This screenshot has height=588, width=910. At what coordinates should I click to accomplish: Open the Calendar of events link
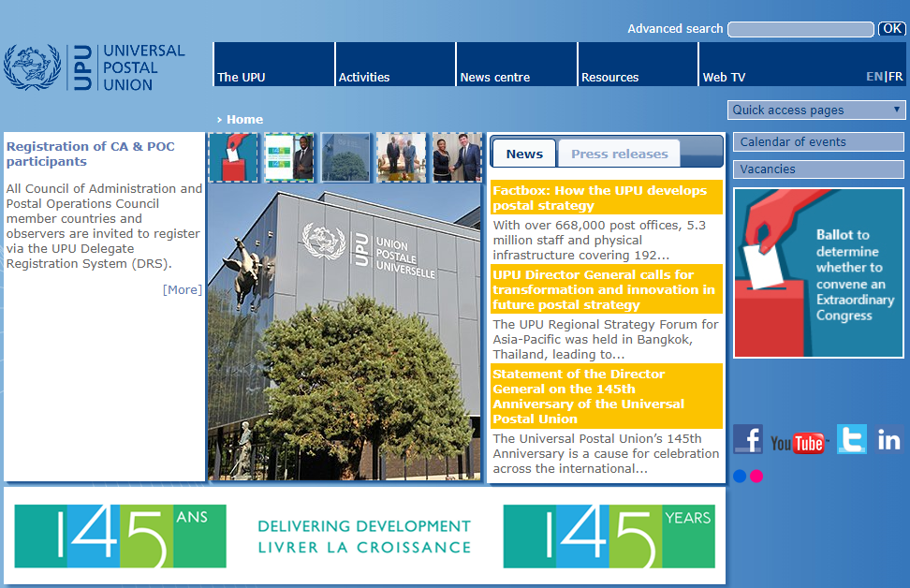(818, 142)
